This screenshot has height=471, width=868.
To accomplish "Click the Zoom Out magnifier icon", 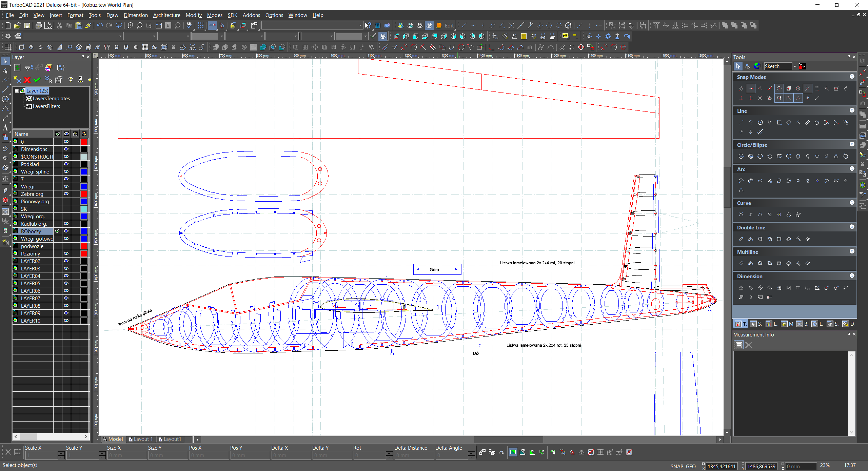I will click(140, 25).
